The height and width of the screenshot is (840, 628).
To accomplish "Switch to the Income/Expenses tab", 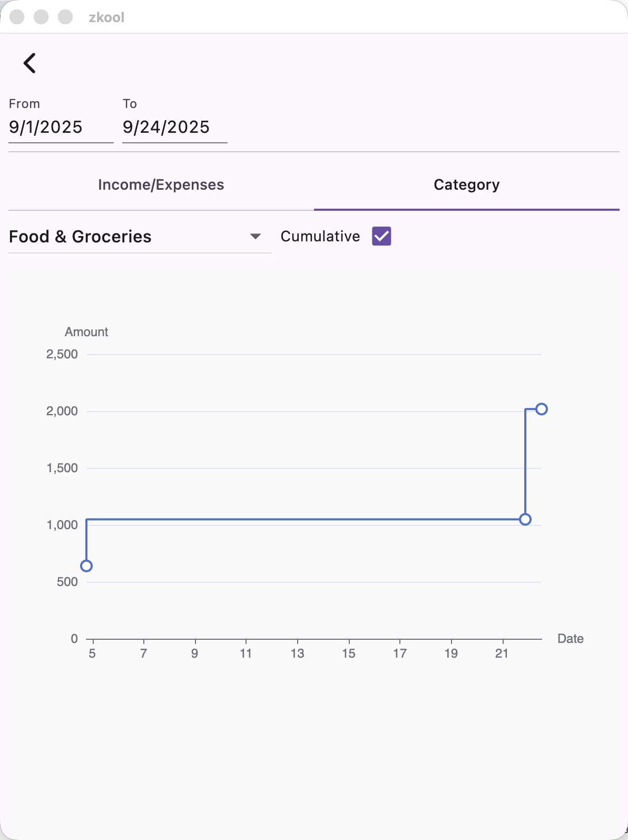I will pos(161,185).
